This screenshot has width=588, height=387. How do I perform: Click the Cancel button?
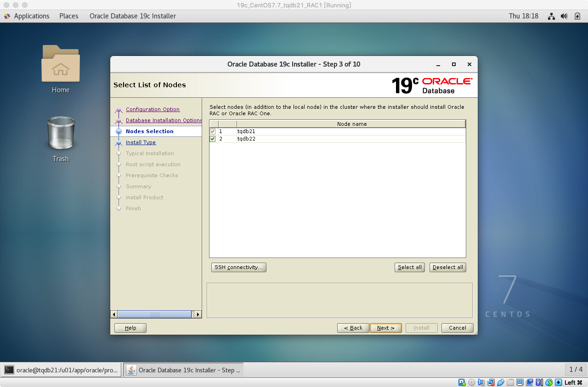pyautogui.click(x=458, y=328)
